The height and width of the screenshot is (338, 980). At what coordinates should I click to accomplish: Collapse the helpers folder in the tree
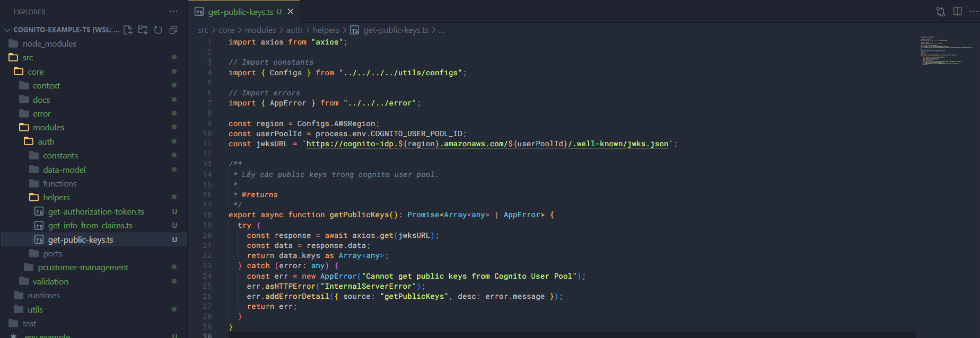click(56, 198)
